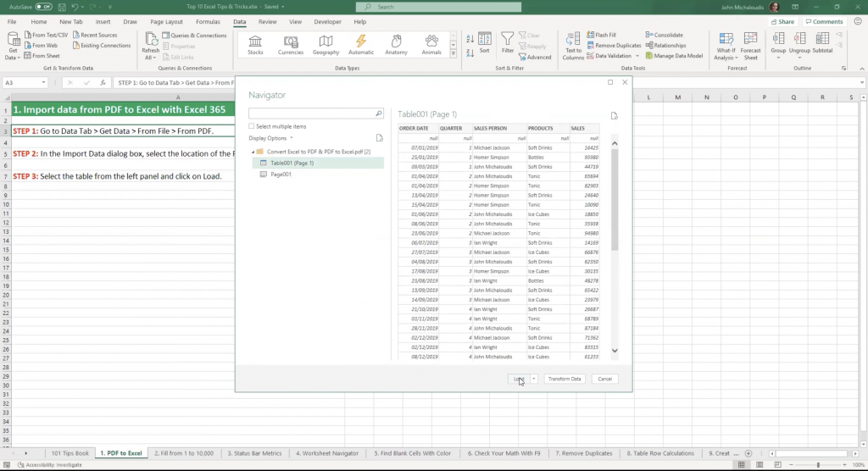
Task: Select Page001 in Navigator tree
Action: point(281,175)
